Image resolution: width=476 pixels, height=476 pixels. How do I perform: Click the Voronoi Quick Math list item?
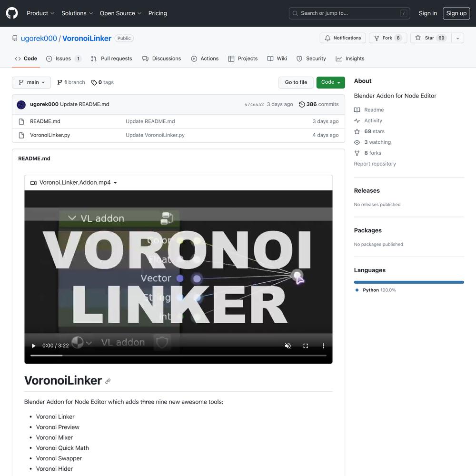[62, 448]
